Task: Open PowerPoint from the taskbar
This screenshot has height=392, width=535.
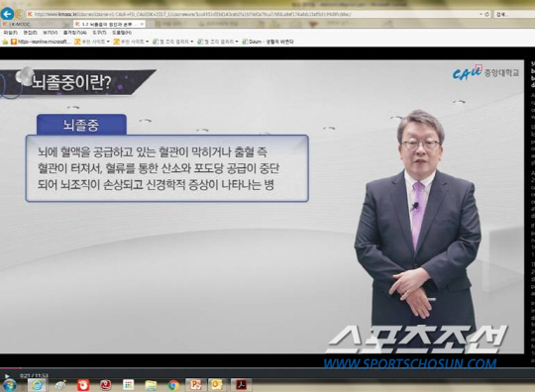Action: (x=196, y=385)
